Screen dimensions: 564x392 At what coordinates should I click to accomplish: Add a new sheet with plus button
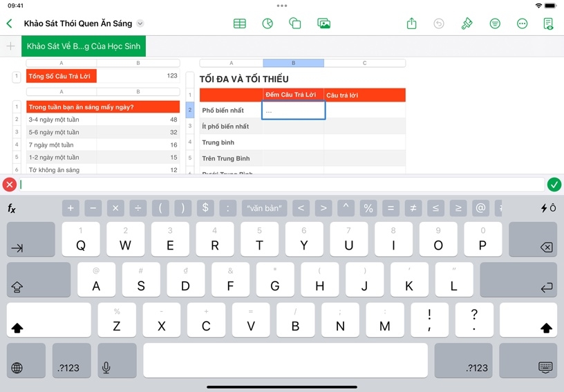(x=10, y=46)
